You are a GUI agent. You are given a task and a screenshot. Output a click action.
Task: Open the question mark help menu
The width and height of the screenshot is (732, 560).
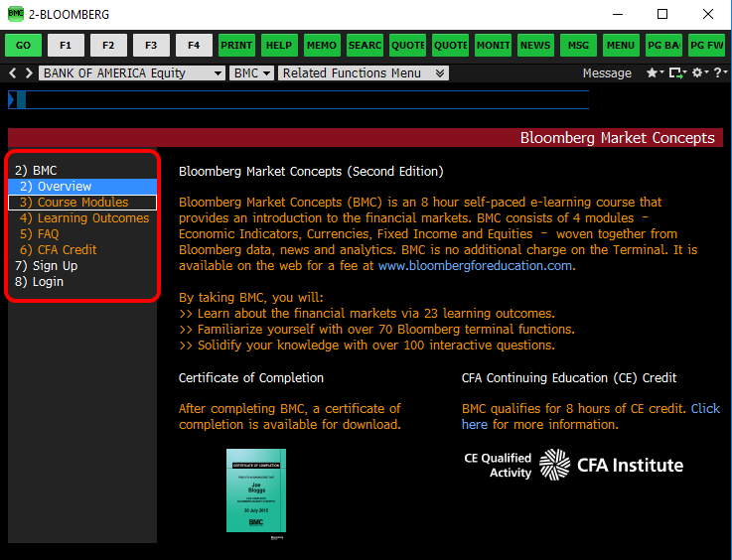tap(720, 72)
